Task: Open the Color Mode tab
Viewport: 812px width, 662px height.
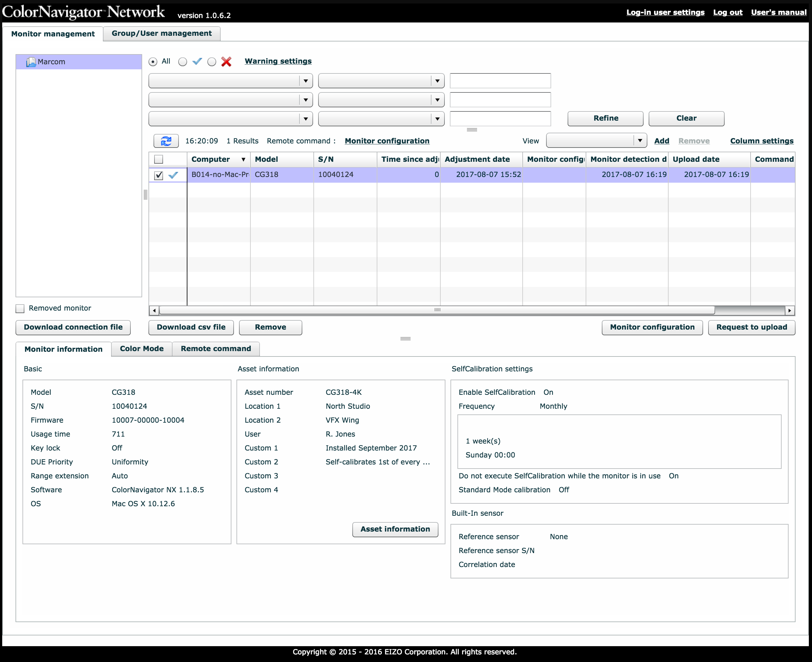Action: click(x=142, y=349)
